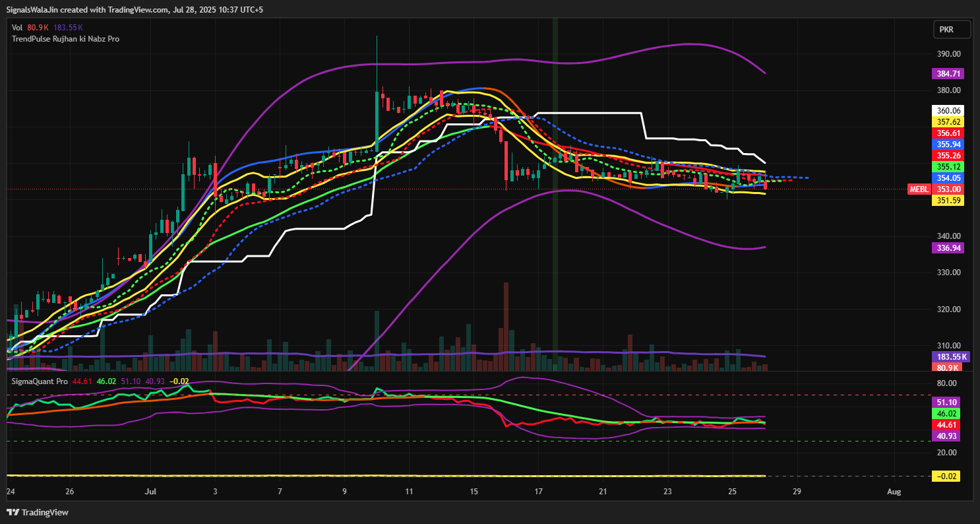980x524 pixels.
Task: Click the 15 date label on time axis
Action: click(474, 492)
